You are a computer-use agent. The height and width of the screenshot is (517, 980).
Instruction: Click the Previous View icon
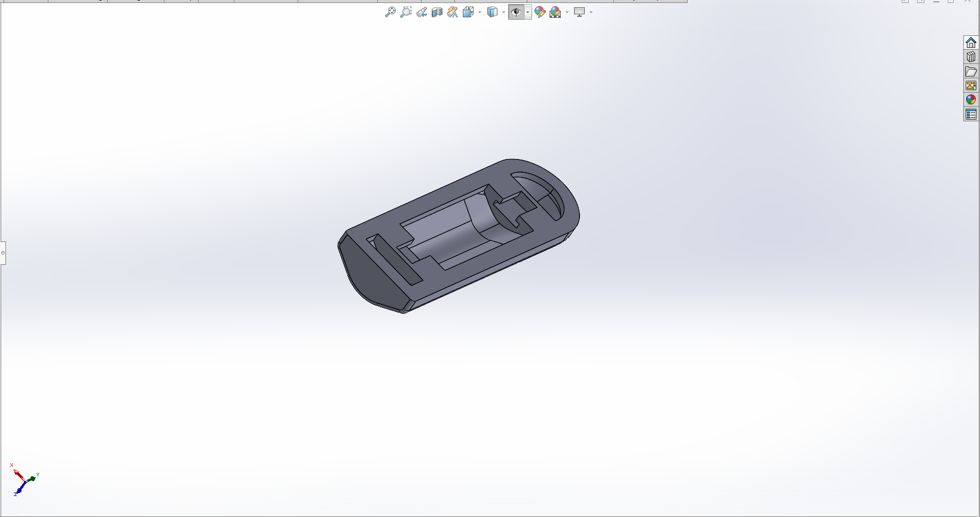[x=422, y=12]
